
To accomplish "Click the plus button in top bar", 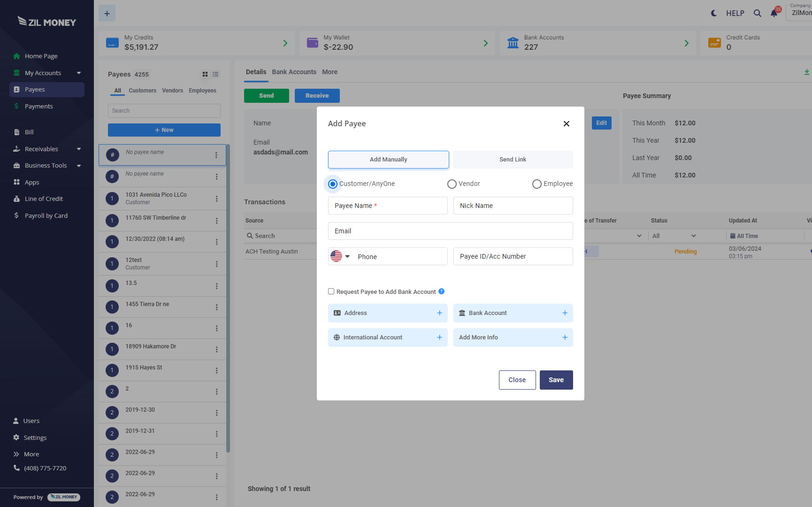I will click(x=107, y=14).
